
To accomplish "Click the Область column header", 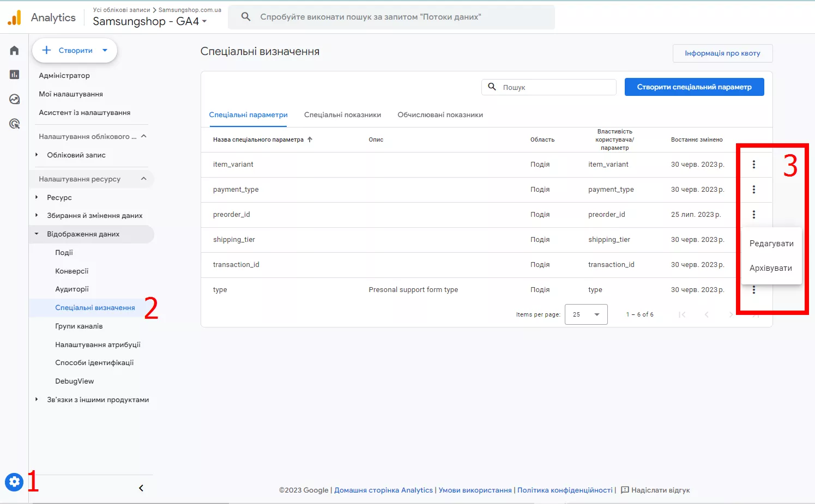I will (542, 140).
